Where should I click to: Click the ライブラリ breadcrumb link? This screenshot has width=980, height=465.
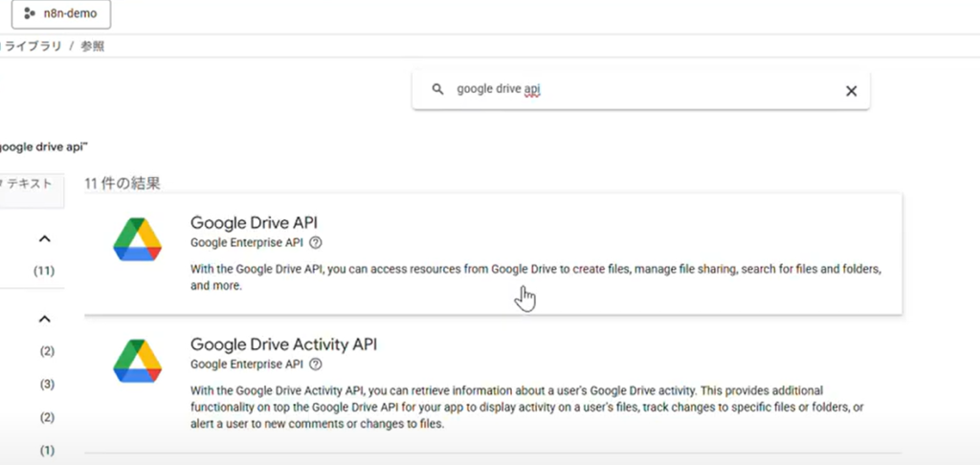(33, 46)
